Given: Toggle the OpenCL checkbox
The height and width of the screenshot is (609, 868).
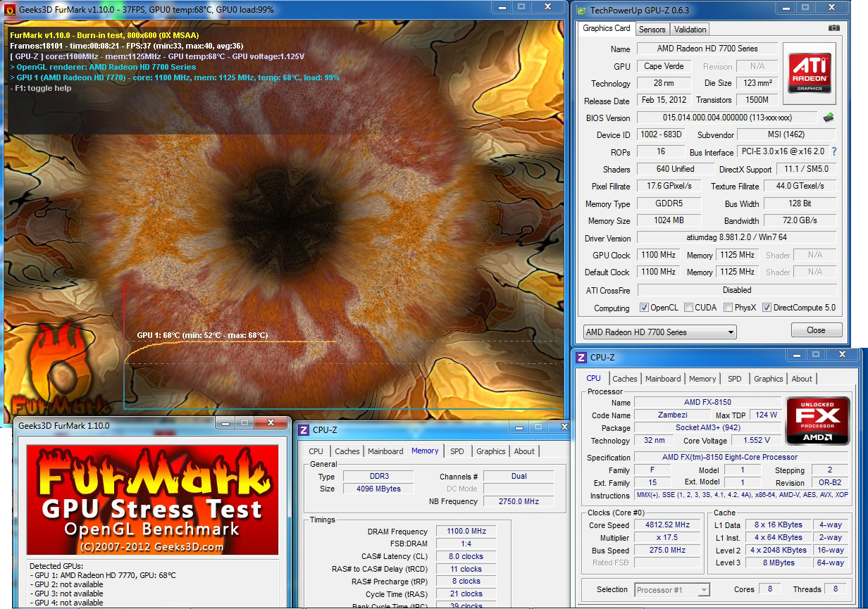Looking at the screenshot, I should (x=644, y=308).
